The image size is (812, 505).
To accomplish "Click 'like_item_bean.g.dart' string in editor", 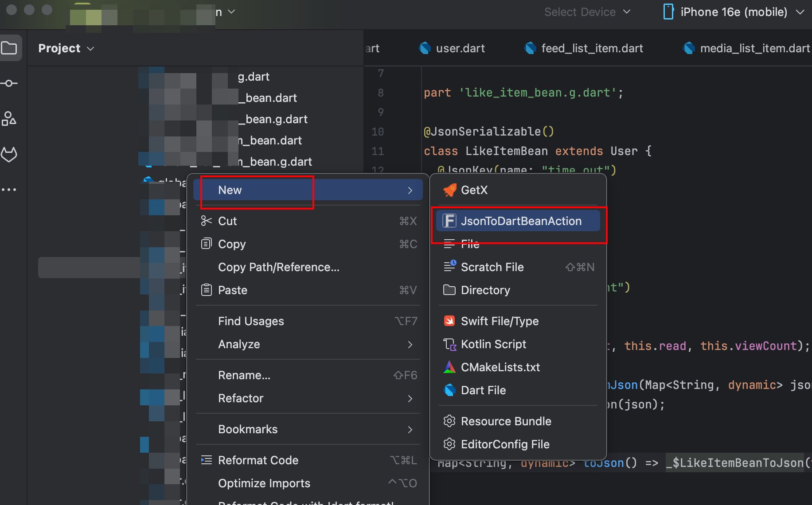I will pyautogui.click(x=538, y=93).
